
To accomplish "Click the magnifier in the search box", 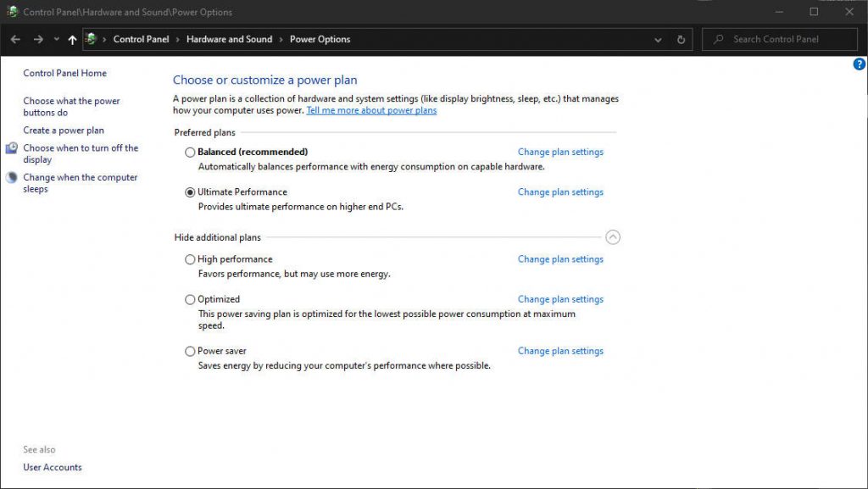I will [x=719, y=39].
